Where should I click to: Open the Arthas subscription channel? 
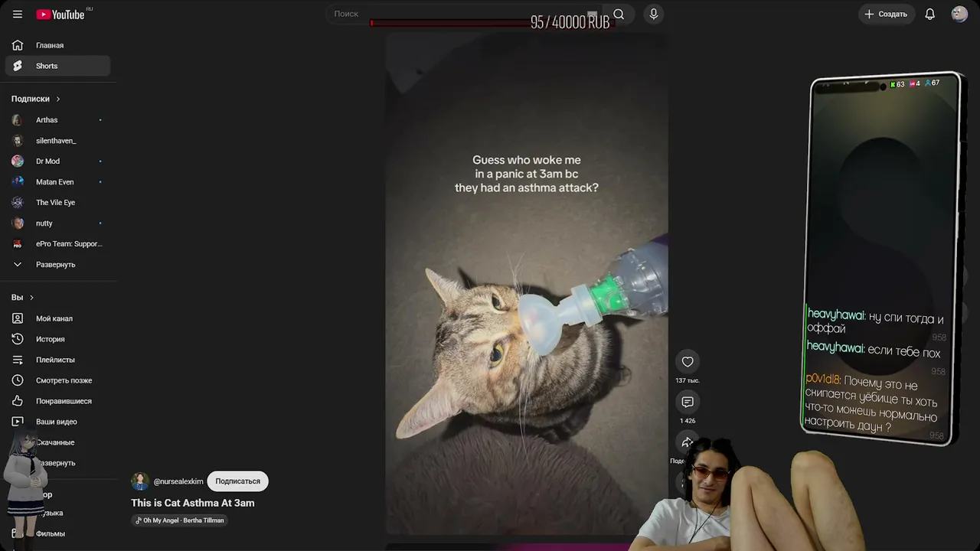(58, 120)
